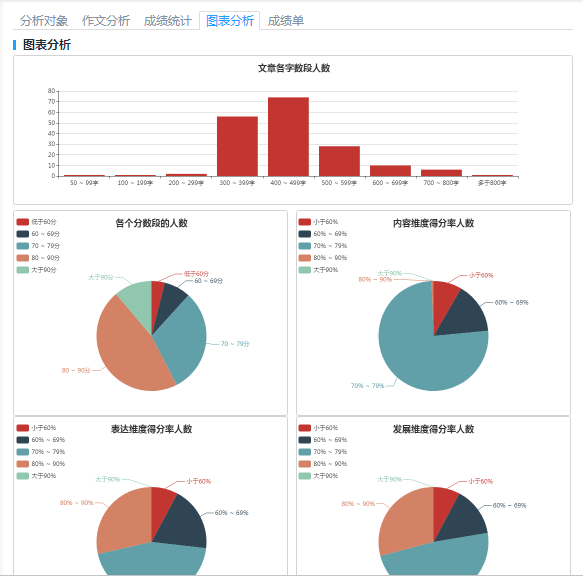The width and height of the screenshot is (583, 577).
Task: Click the 500 ~ 599字 bar
Action: (339, 161)
